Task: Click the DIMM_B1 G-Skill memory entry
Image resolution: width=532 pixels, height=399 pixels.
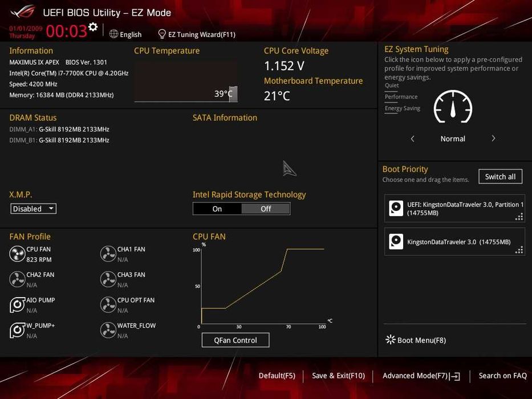Action: tap(59, 140)
